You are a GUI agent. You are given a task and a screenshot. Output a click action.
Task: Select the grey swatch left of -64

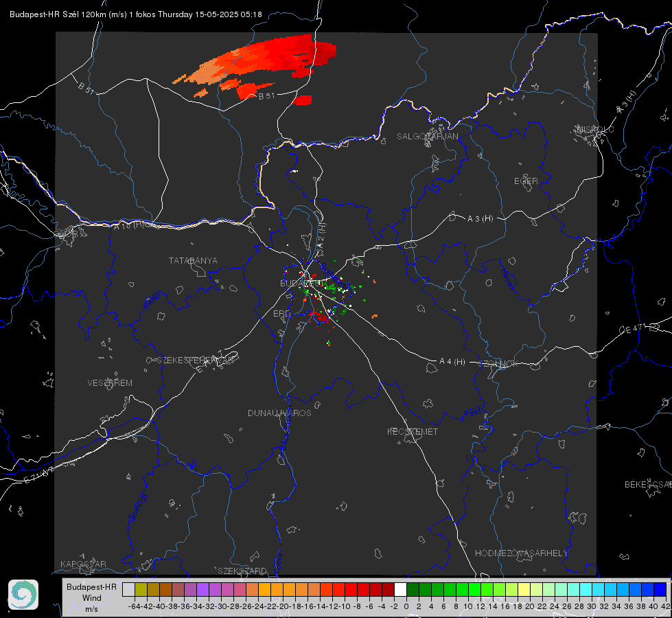[128, 589]
